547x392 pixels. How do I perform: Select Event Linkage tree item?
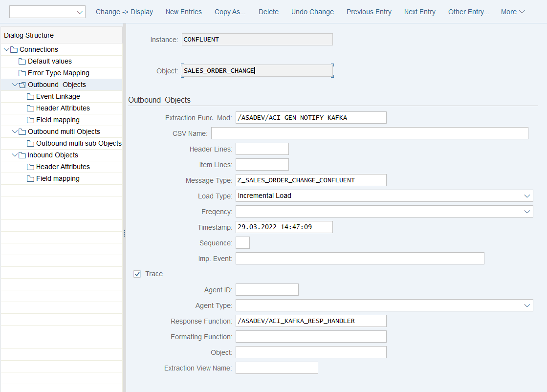[58, 97]
